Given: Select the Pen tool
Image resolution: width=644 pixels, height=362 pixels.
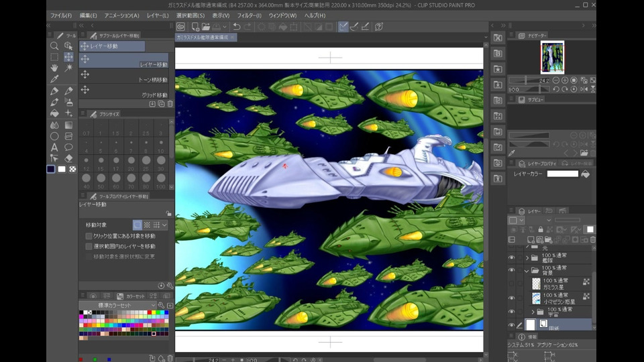Looking at the screenshot, I should pos(54,90).
